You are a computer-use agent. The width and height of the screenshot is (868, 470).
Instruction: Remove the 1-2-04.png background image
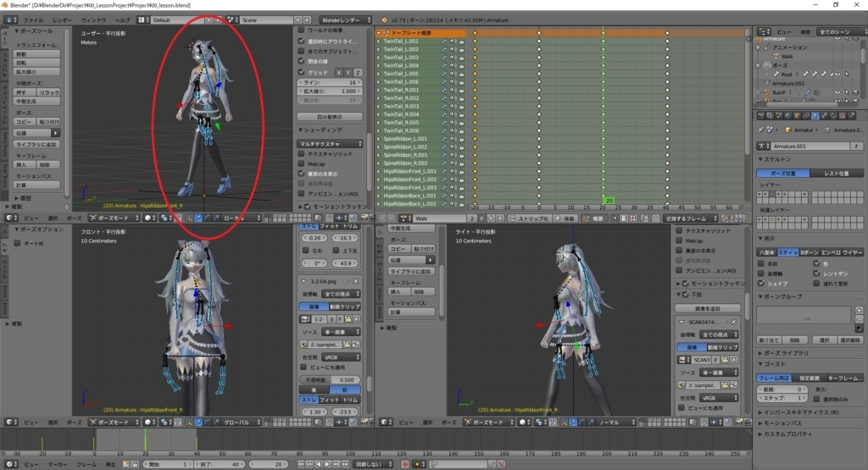[x=356, y=281]
